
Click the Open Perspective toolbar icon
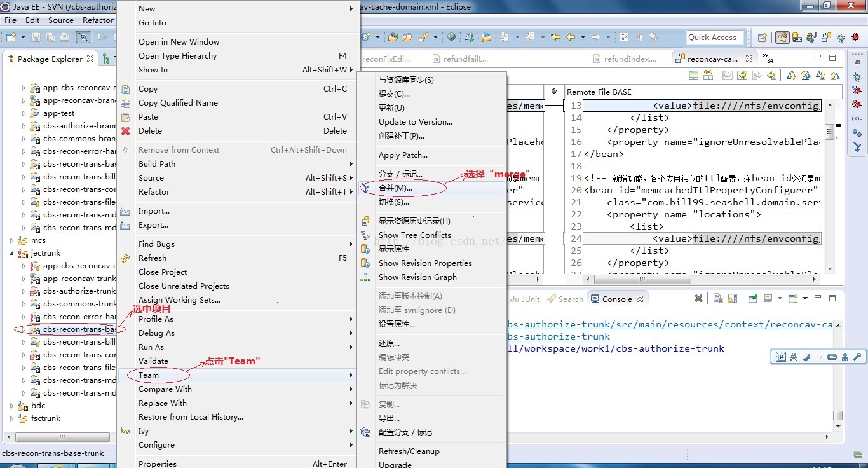pos(763,38)
